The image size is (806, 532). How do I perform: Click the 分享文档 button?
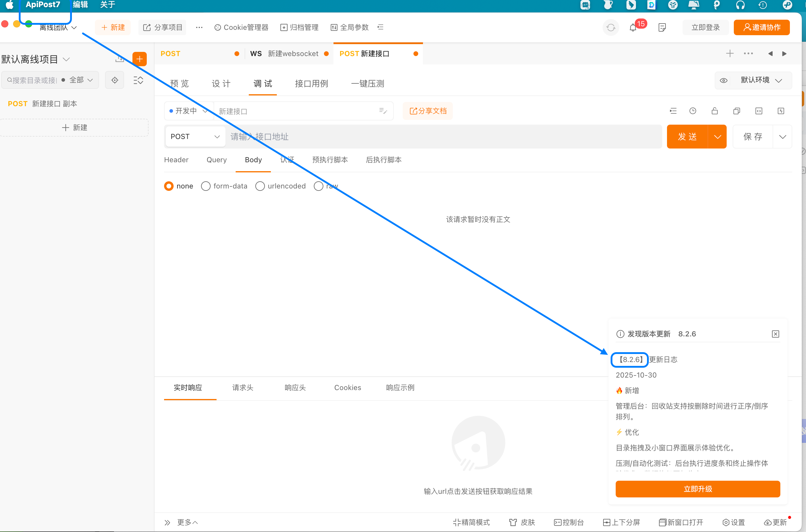click(x=427, y=111)
